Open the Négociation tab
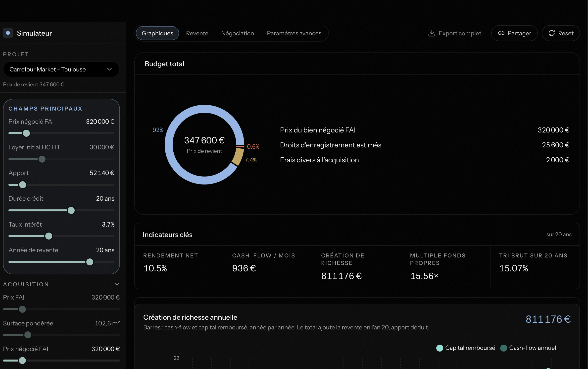588x369 pixels. [238, 33]
